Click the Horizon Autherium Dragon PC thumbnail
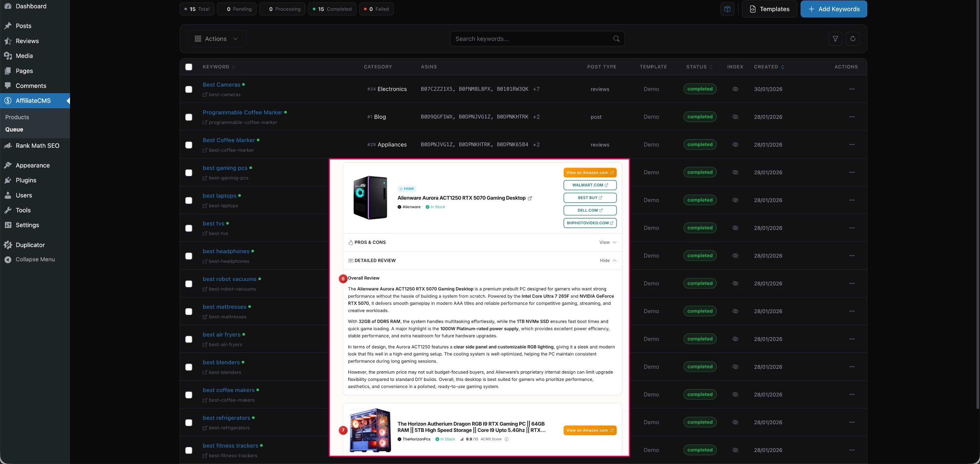980x464 pixels. click(x=370, y=431)
